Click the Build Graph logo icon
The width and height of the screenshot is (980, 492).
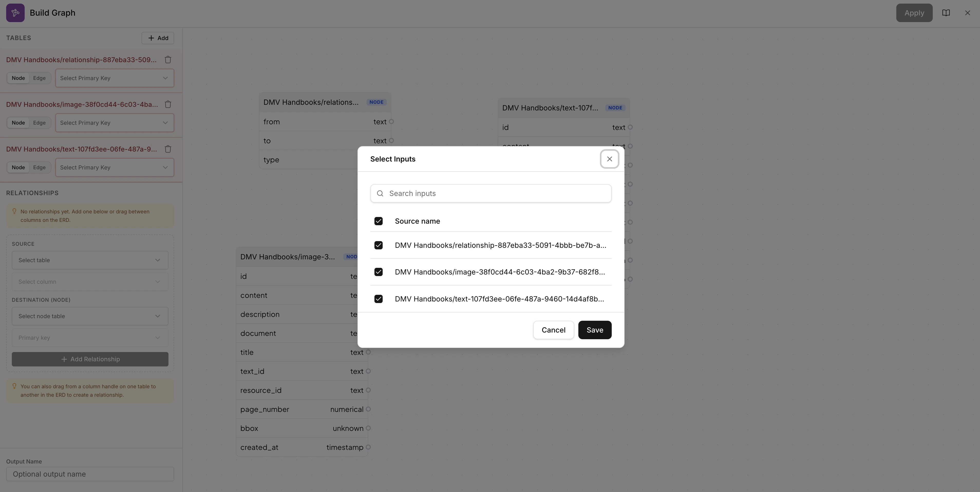click(x=15, y=13)
